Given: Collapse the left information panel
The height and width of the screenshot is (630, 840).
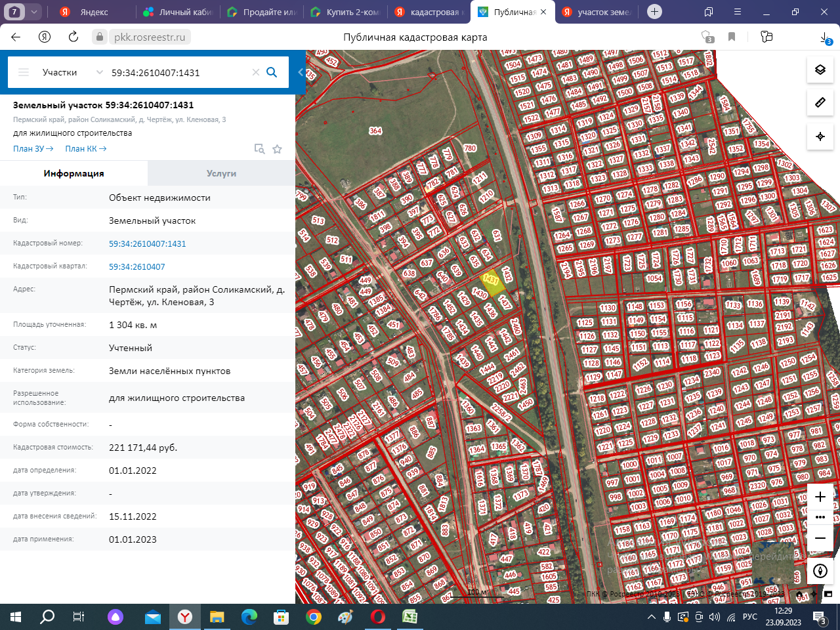Looking at the screenshot, I should pyautogui.click(x=301, y=72).
